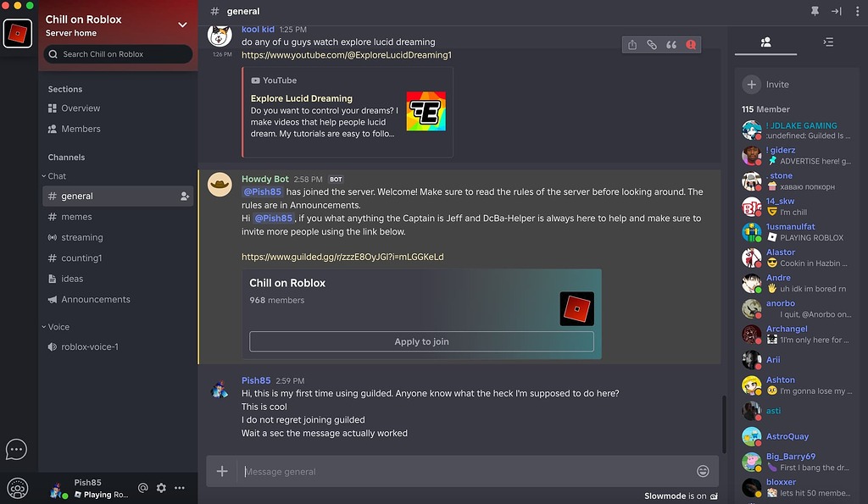The width and height of the screenshot is (868, 504).
Task: Open user settings with the gear icon
Action: click(160, 488)
